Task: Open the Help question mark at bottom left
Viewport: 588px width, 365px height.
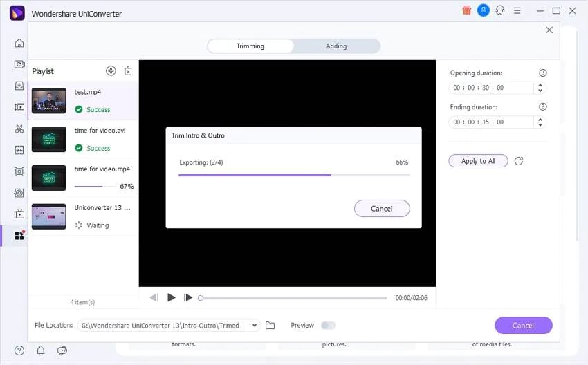Action: click(x=19, y=350)
